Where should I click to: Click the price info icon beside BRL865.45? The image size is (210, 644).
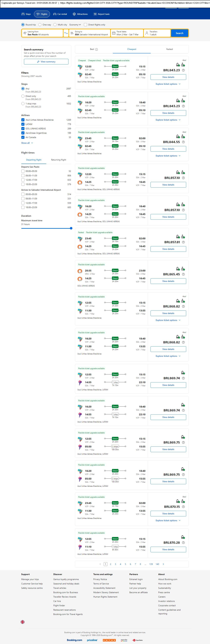(183, 274)
